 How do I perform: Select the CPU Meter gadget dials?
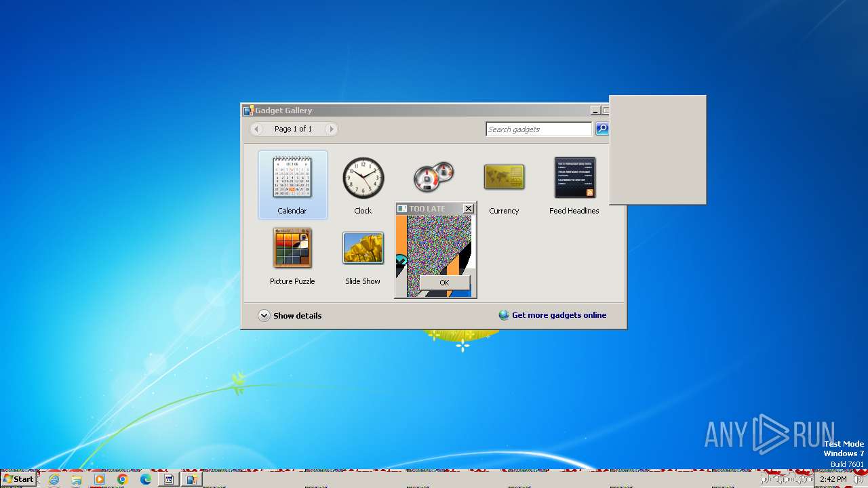pyautogui.click(x=433, y=178)
